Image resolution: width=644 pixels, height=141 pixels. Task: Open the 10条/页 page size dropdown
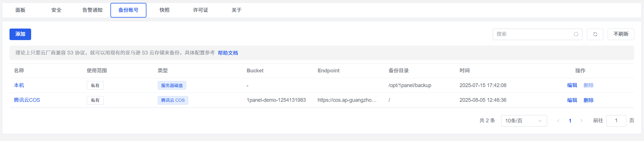(x=524, y=121)
